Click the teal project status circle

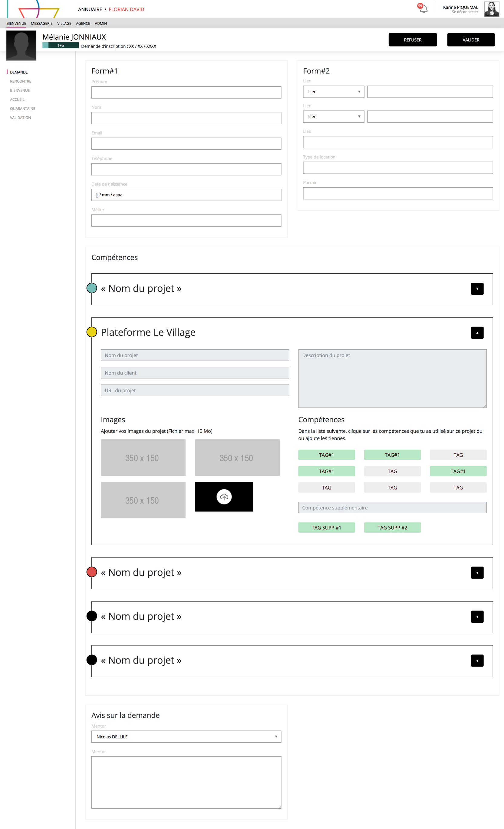[92, 288]
